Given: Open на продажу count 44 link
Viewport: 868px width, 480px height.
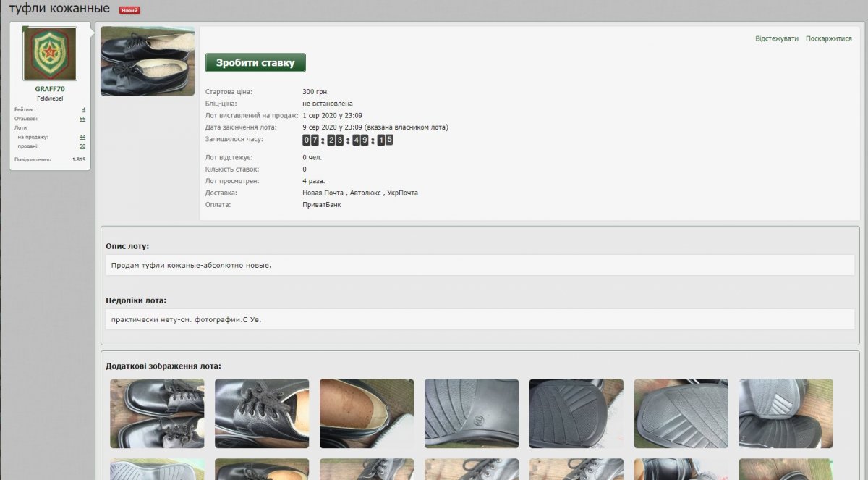Looking at the screenshot, I should (82, 137).
